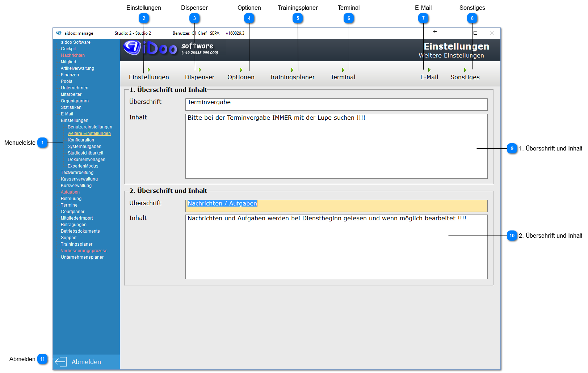Click the green arrow above Terminal tab
Image resolution: width=588 pixels, height=373 pixels.
point(343,70)
